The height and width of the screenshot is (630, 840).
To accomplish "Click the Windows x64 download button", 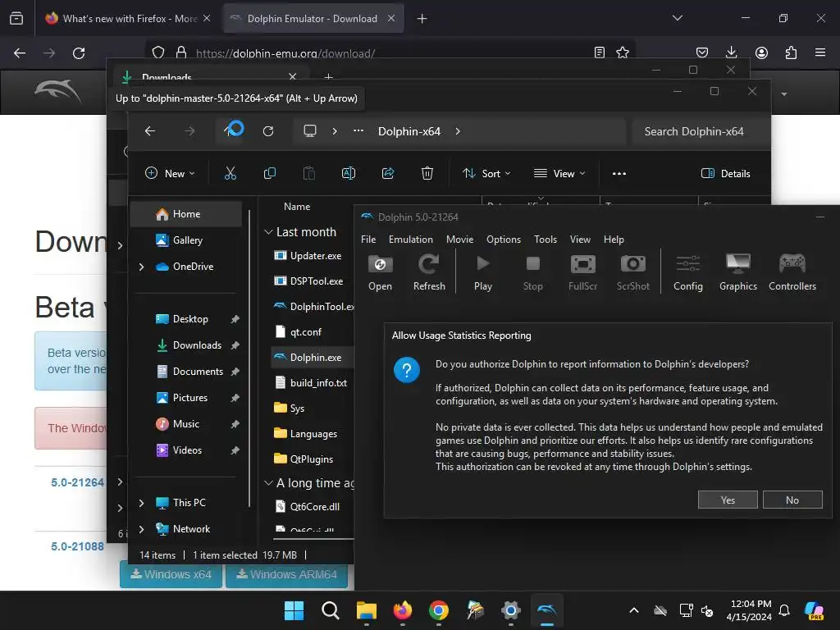I will coord(171,574).
